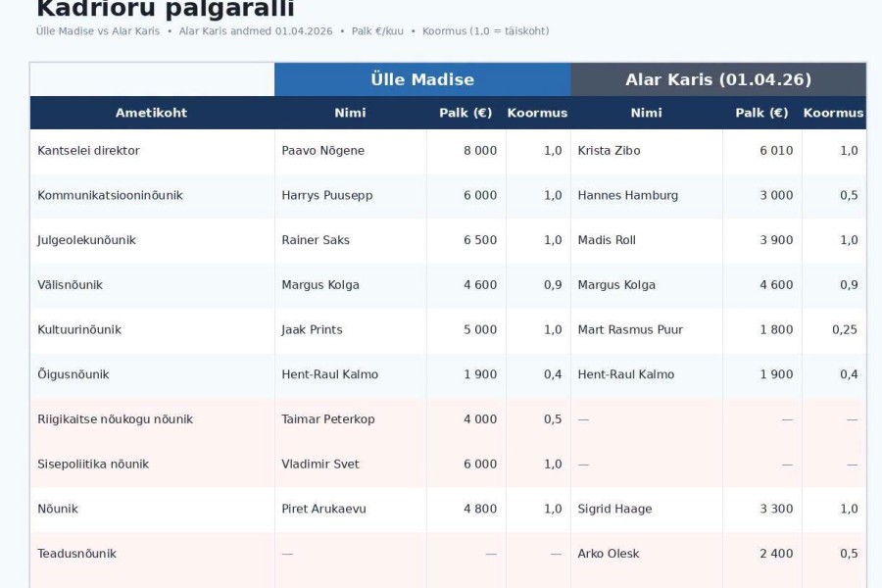Select Arko Olesk's salary "2 400"
This screenshot has height=588, width=882.
776,554
